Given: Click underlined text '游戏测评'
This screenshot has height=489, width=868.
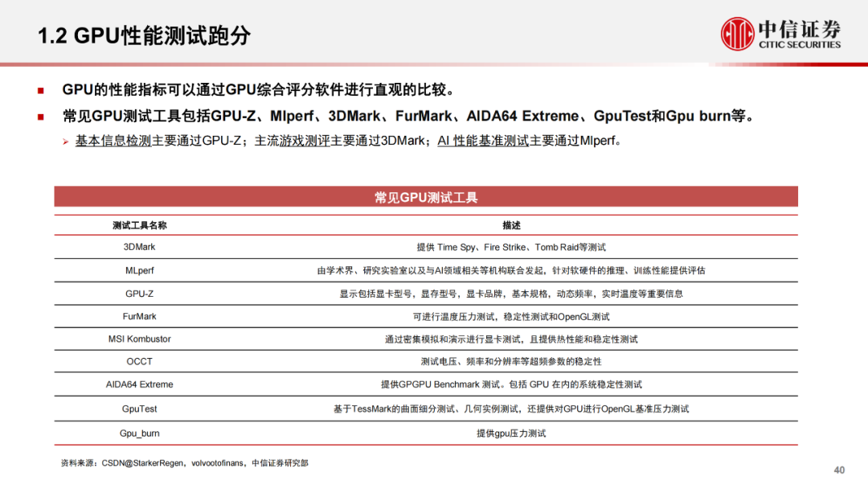Looking at the screenshot, I should pyautogui.click(x=305, y=141).
